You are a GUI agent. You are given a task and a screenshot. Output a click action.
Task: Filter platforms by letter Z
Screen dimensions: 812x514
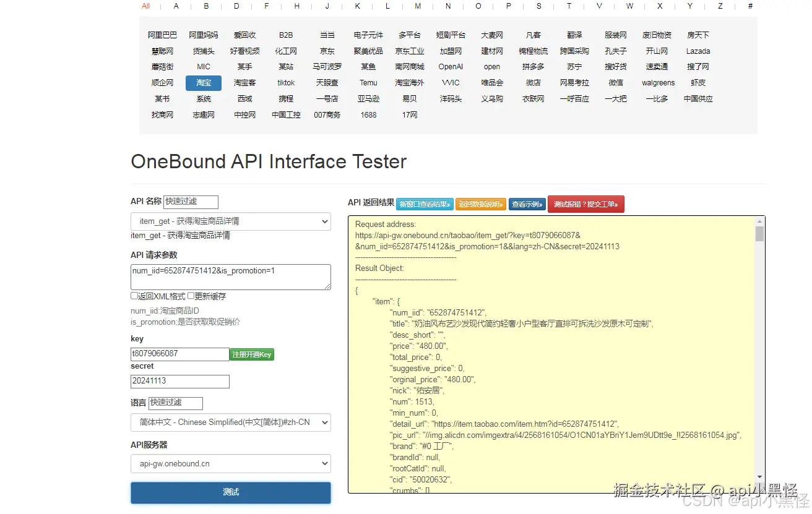point(720,6)
